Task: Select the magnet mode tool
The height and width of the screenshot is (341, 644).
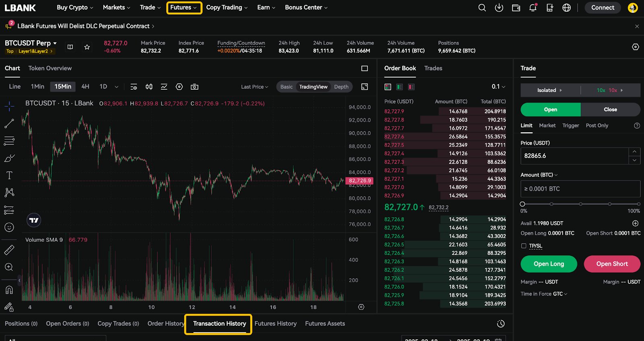Action: [x=9, y=290]
